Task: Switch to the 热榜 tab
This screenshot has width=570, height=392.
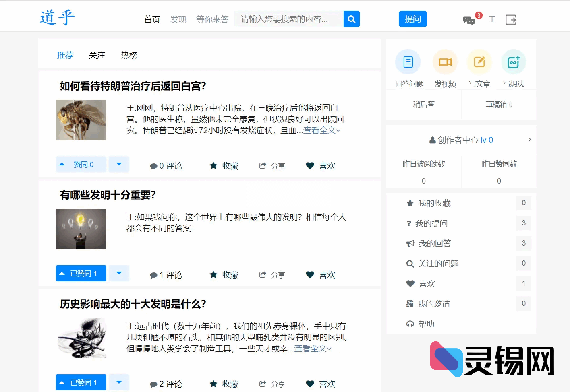Action: pos(129,55)
